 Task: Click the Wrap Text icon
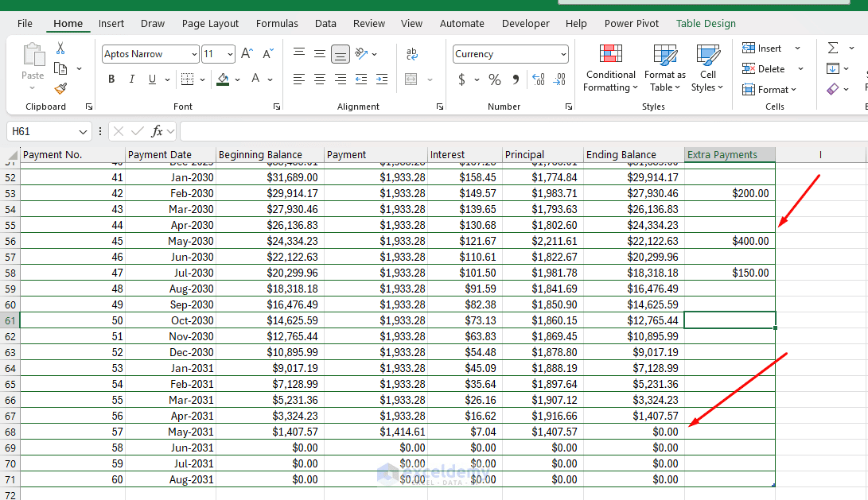pos(411,53)
